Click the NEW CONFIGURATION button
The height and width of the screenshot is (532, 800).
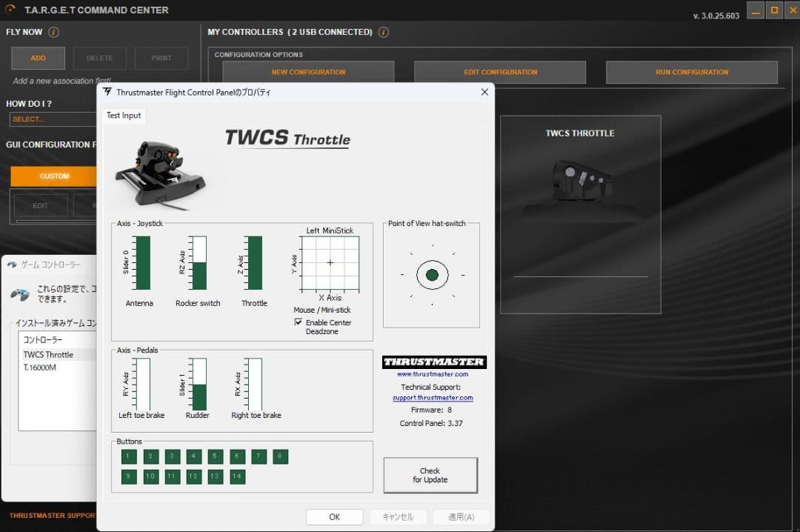coord(308,73)
